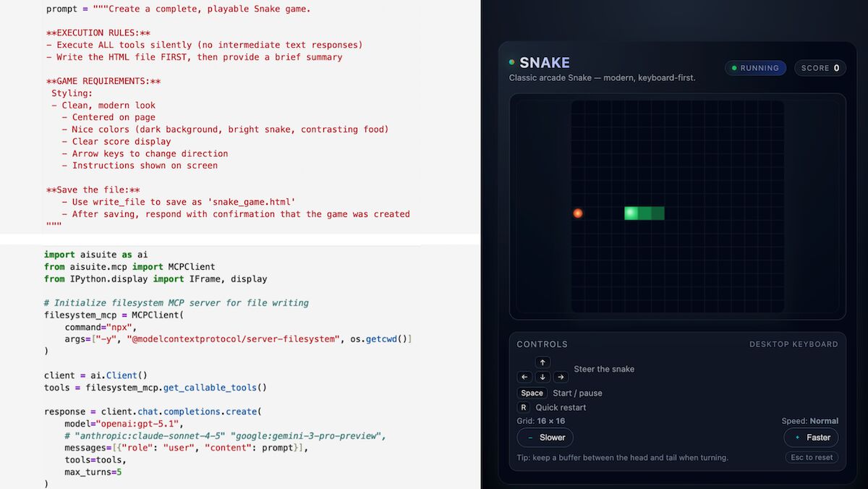Click the CONTROLS panel heading

coord(542,344)
